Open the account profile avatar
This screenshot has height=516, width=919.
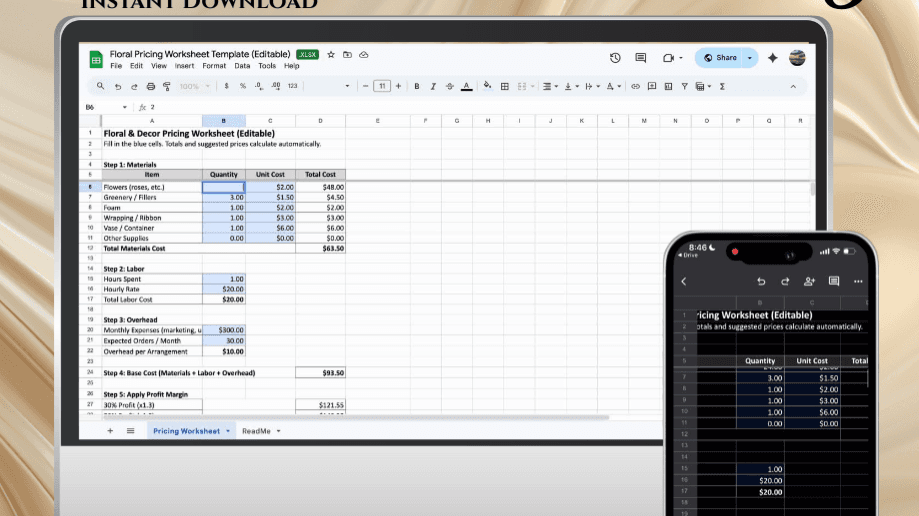797,57
